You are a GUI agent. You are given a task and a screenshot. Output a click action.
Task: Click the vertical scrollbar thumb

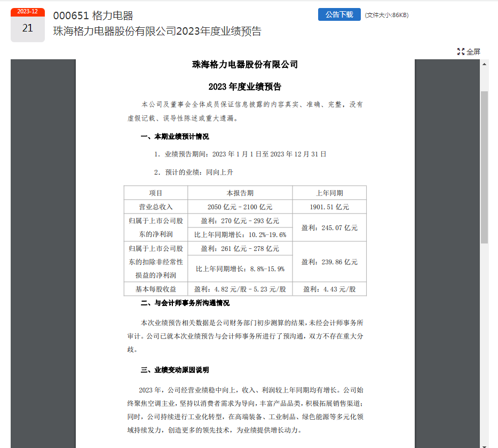(x=484, y=167)
